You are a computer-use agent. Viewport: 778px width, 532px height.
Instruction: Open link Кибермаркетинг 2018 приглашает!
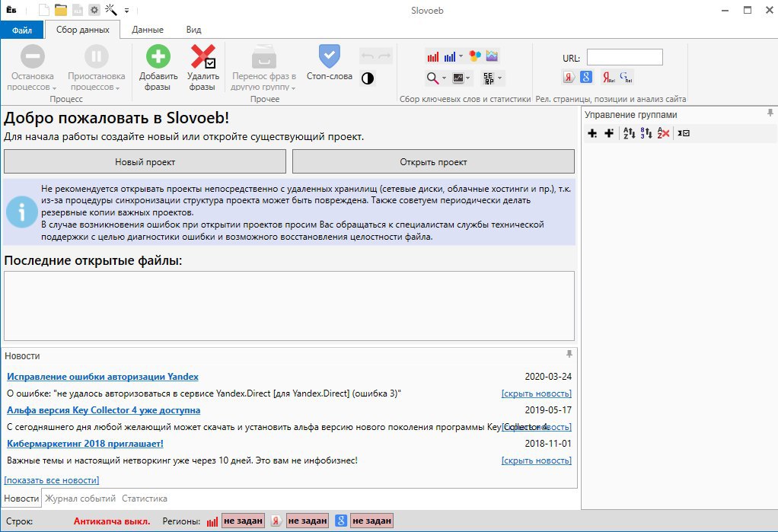[x=84, y=443]
